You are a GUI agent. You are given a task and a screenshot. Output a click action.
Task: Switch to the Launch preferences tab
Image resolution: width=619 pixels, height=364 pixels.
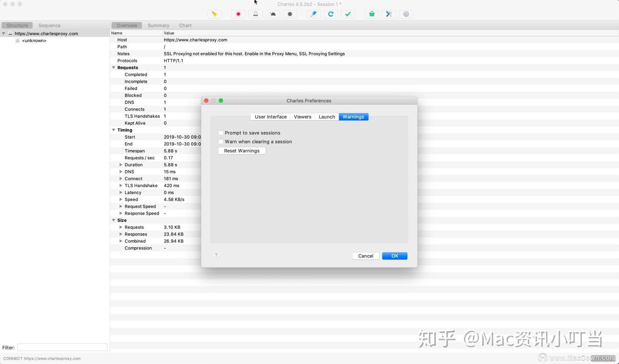click(x=326, y=117)
